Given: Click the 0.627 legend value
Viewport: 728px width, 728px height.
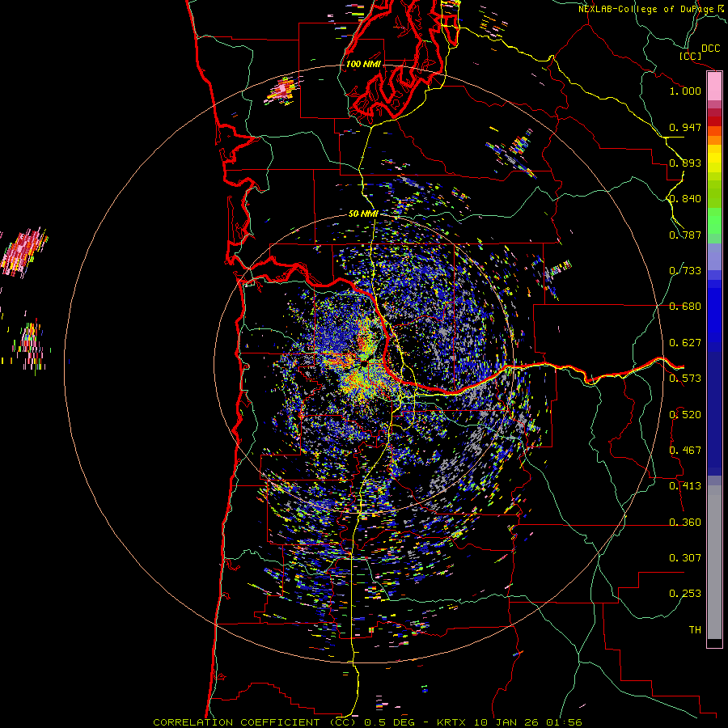Looking at the screenshot, I should point(685,343).
